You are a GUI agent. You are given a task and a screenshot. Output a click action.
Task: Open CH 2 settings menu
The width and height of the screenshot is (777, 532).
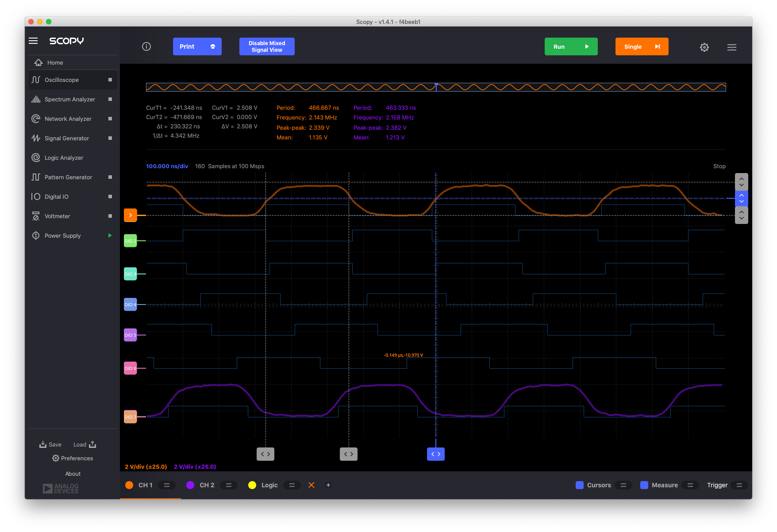point(229,485)
